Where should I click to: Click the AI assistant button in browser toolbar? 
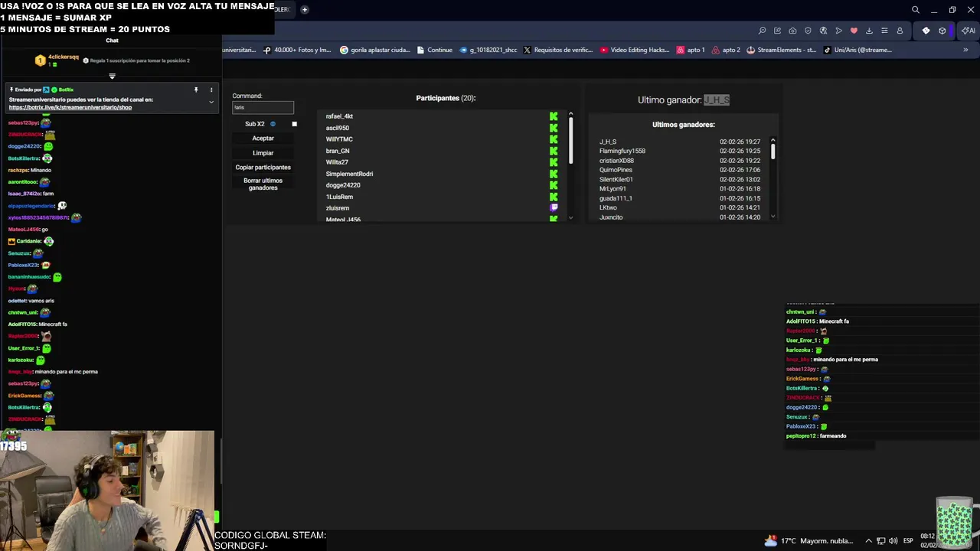coord(969,31)
